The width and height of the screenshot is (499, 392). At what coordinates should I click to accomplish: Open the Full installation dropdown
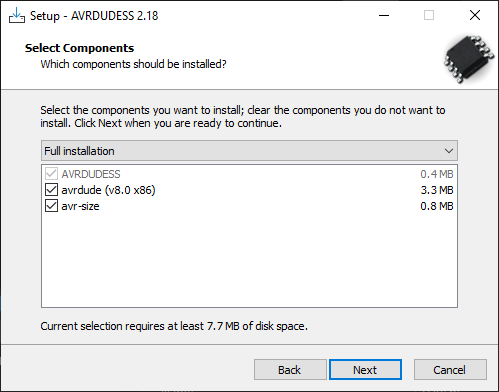click(249, 151)
